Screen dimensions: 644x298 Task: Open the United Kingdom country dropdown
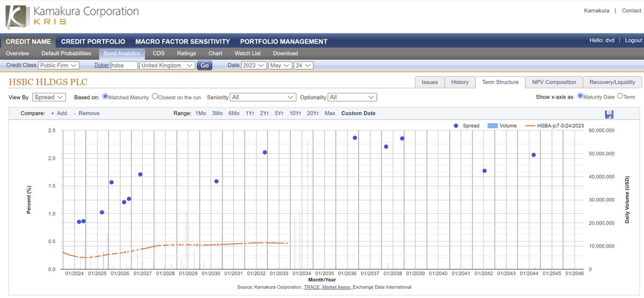click(167, 65)
